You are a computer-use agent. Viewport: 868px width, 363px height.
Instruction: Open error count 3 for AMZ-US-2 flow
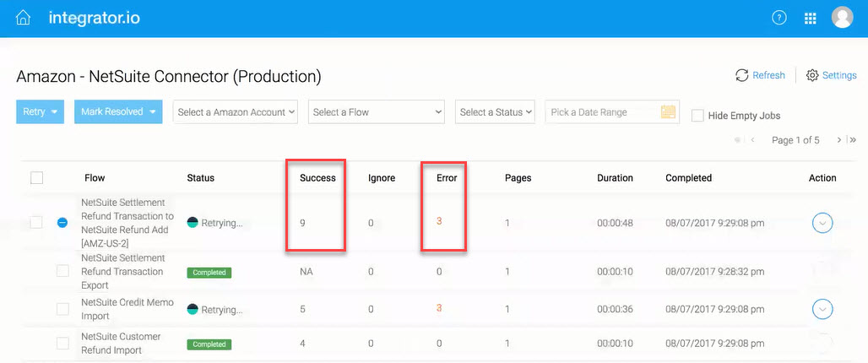point(439,221)
